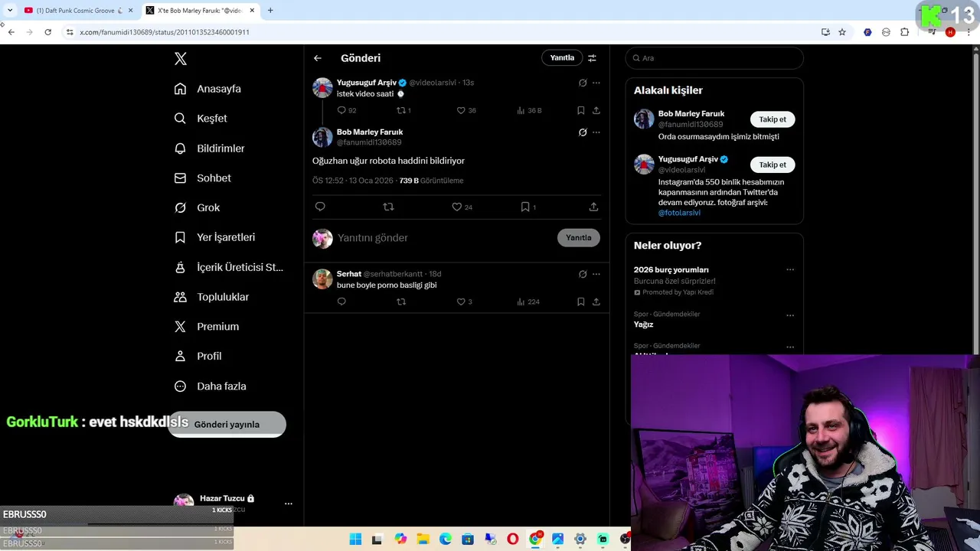Switch to Daft Punk Cosmic Groove tab

coord(78,11)
